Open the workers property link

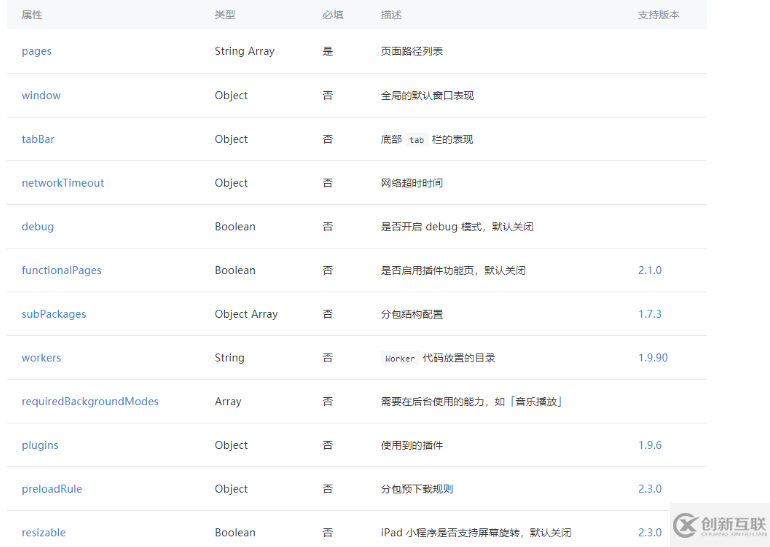pyautogui.click(x=41, y=358)
